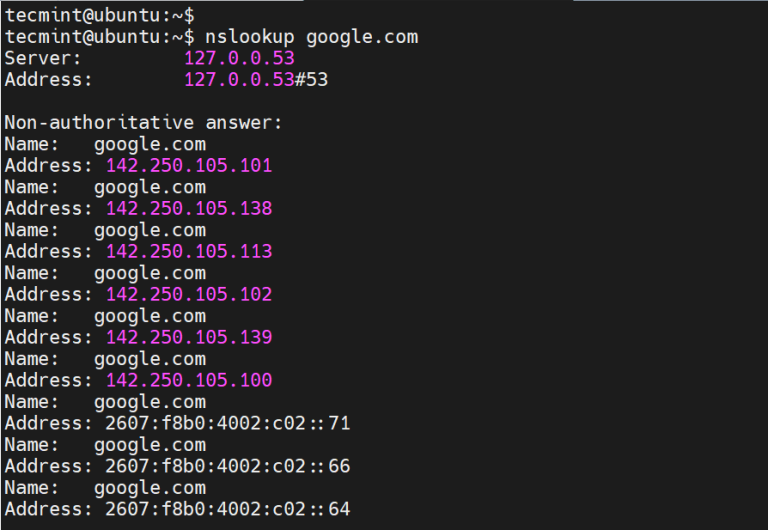Viewport: 768px width, 530px height.
Task: Click IP address 142.250.105.113
Action: 189,251
